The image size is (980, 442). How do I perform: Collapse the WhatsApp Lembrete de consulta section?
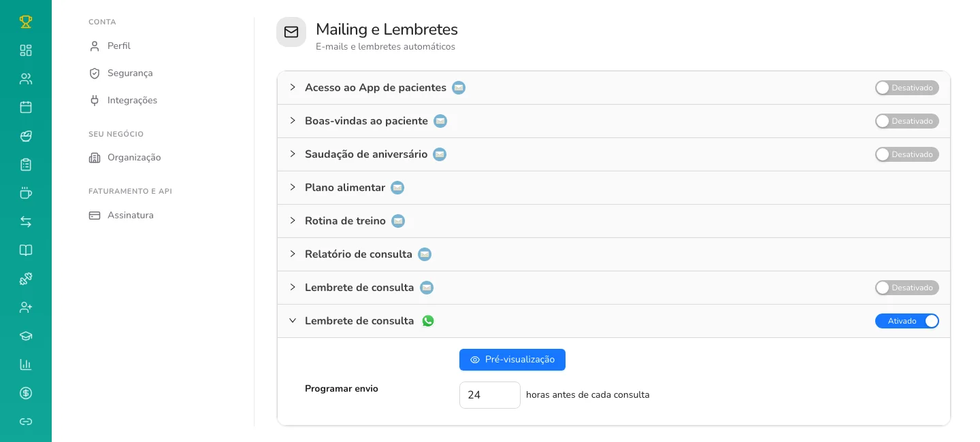coord(293,320)
